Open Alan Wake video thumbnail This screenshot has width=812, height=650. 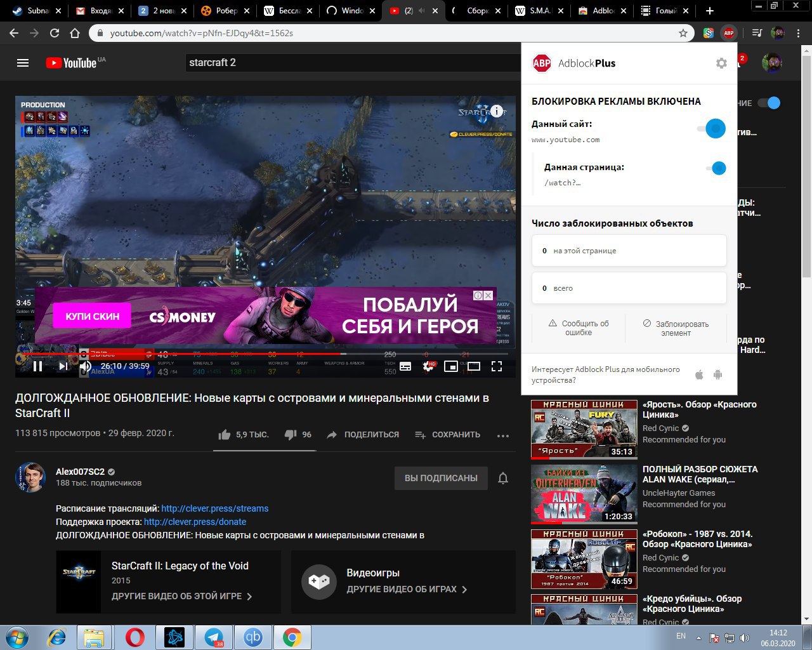(584, 494)
